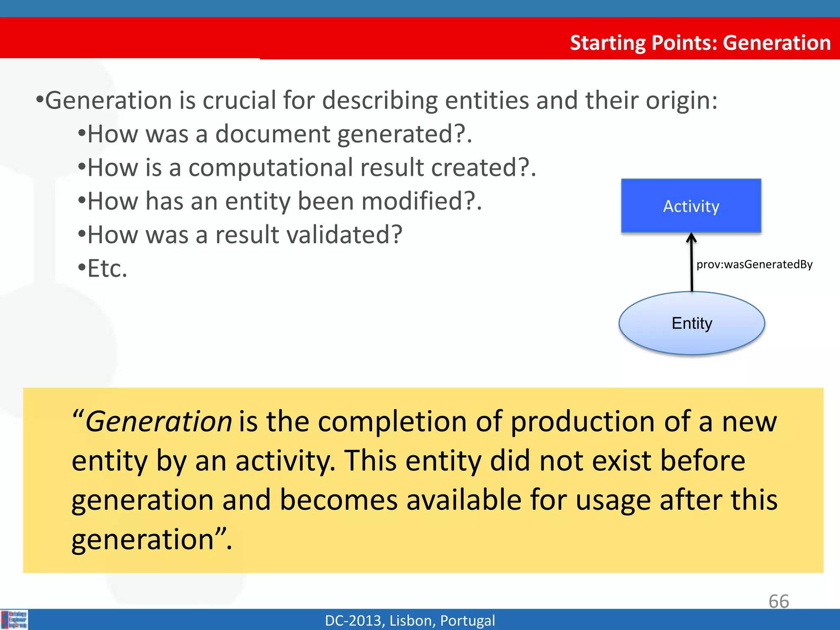Click the red title banner

tap(246, 38)
